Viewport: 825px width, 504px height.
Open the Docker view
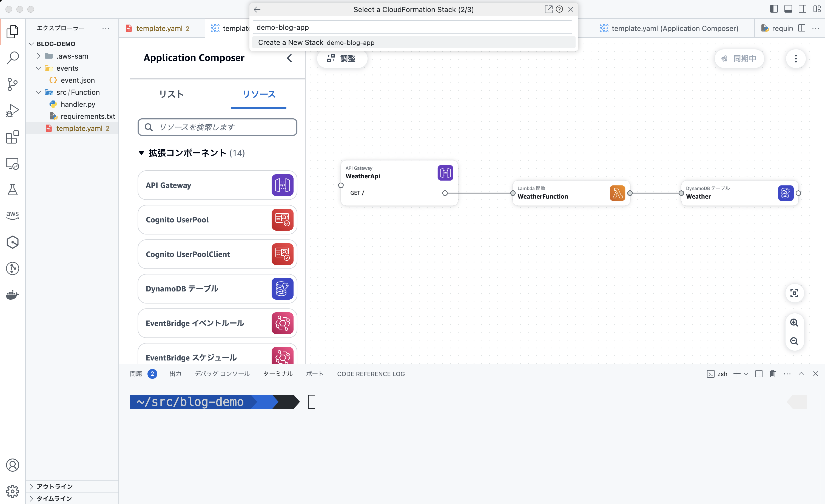coord(12,295)
